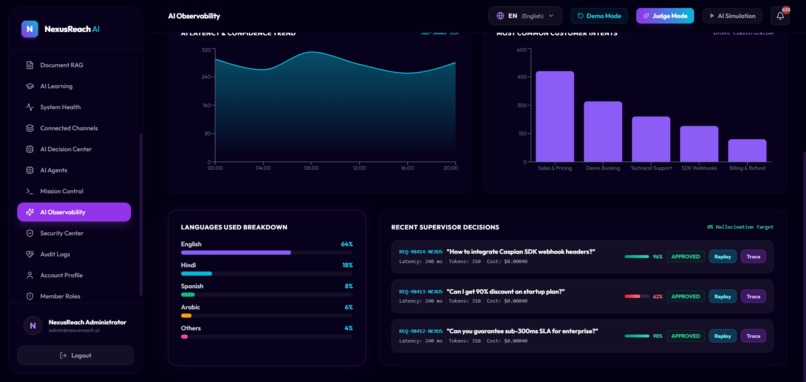Click the NexusReach AI logo icon
The image size is (806, 382).
click(29, 29)
